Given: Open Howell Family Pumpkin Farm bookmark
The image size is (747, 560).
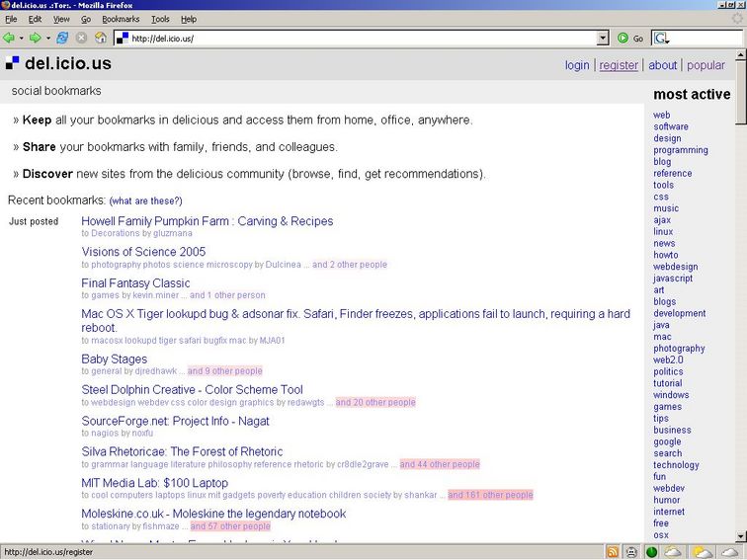Looking at the screenshot, I should point(207,221).
